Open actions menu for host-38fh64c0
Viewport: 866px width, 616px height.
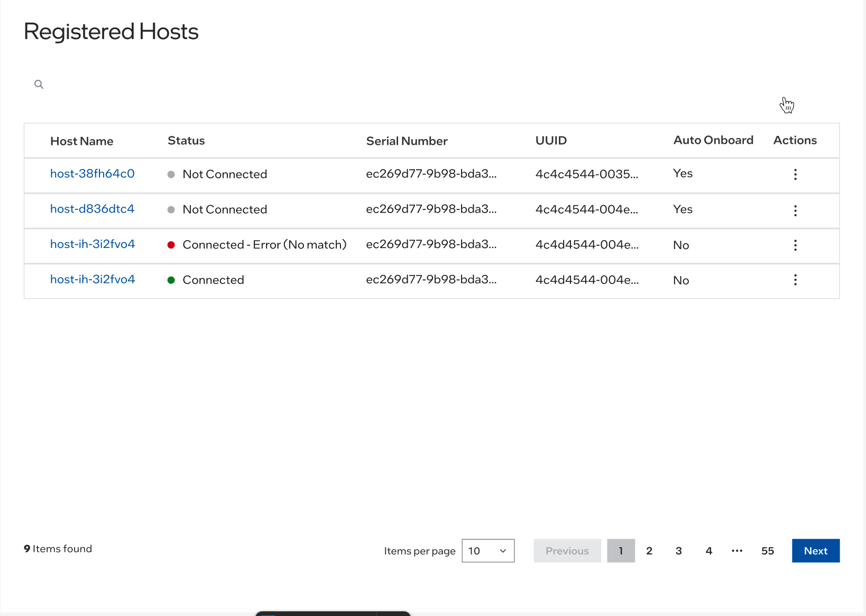click(x=795, y=174)
